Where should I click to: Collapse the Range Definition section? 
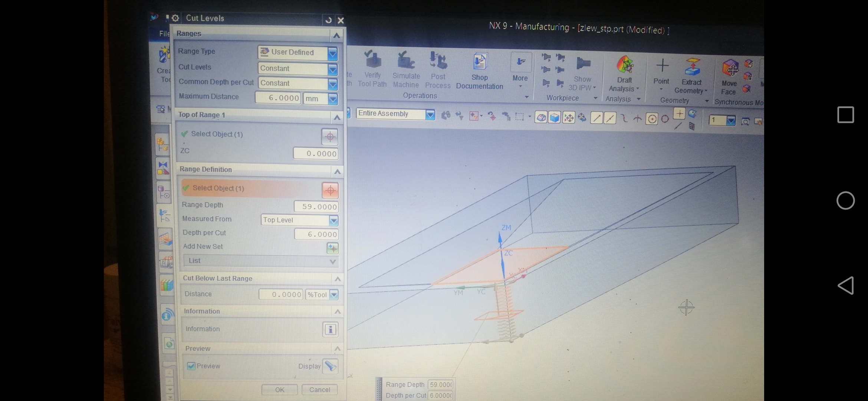tap(337, 172)
